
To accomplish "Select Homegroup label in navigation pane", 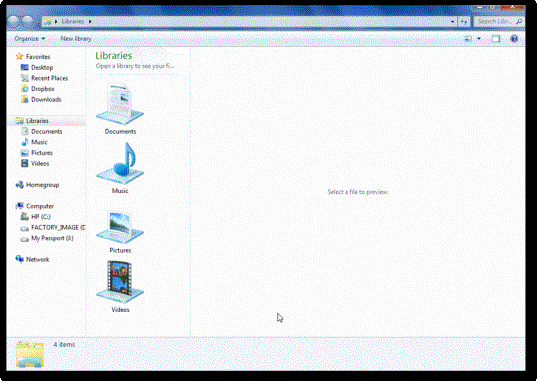I will pos(42,185).
